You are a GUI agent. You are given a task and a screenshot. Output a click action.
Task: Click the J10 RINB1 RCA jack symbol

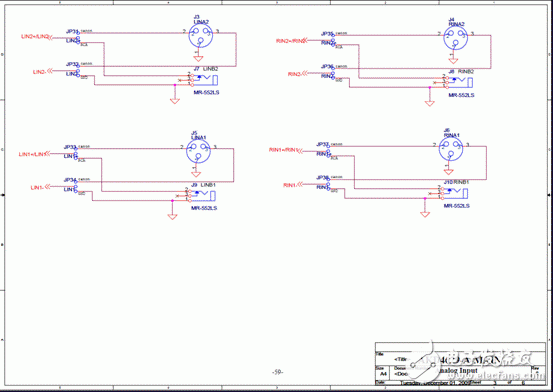point(454,193)
